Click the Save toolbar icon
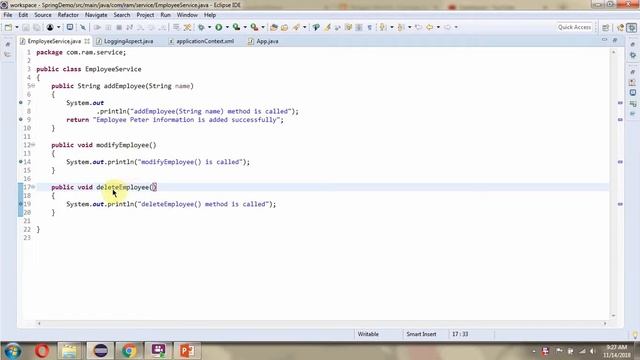 point(26,27)
